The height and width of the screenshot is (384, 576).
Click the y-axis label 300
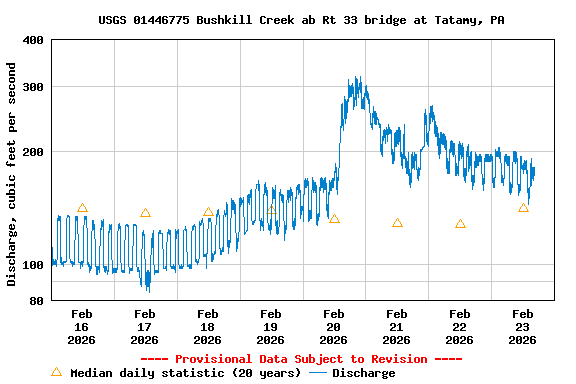pyautogui.click(x=33, y=87)
